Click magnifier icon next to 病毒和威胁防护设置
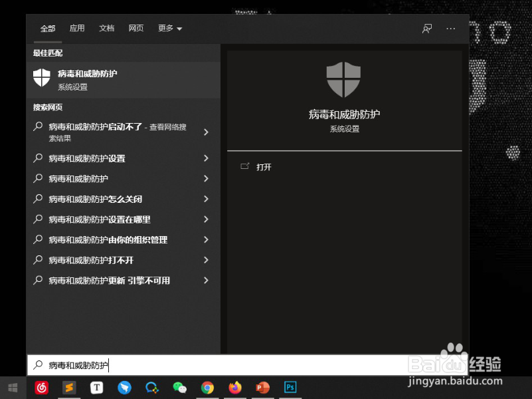This screenshot has width=532, height=399. pyautogui.click(x=38, y=158)
